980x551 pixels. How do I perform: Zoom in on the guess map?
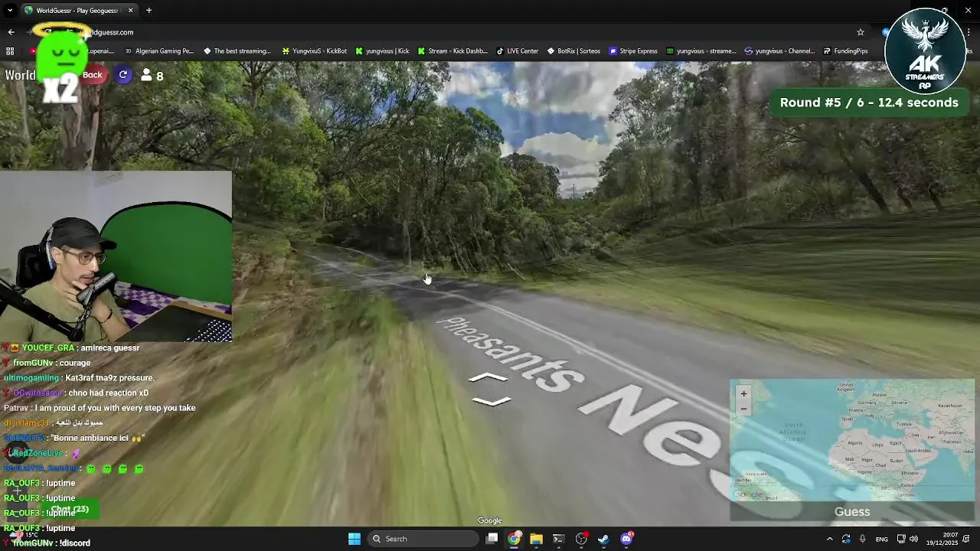pos(743,393)
